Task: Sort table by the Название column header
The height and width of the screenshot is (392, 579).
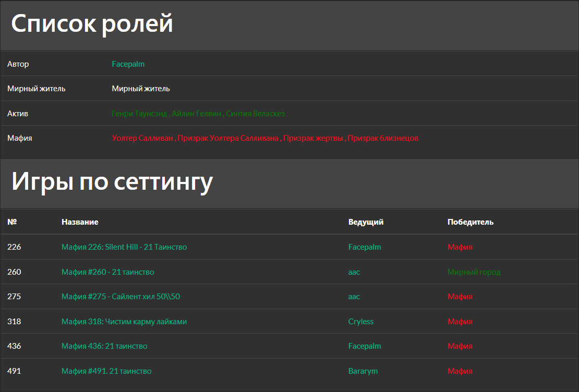Action: pos(80,222)
